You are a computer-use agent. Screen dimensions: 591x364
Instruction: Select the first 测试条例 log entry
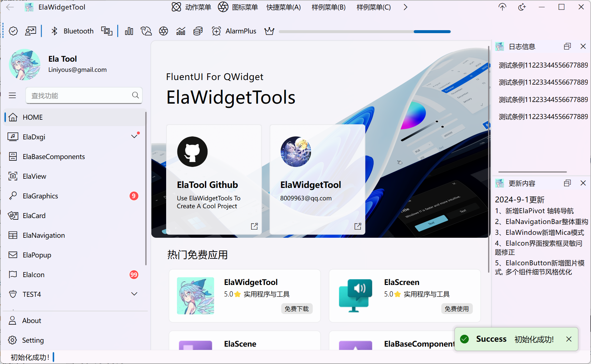coord(543,65)
